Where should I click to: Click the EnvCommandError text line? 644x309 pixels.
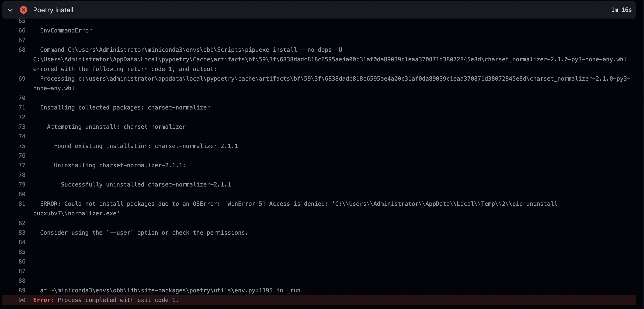(66, 31)
